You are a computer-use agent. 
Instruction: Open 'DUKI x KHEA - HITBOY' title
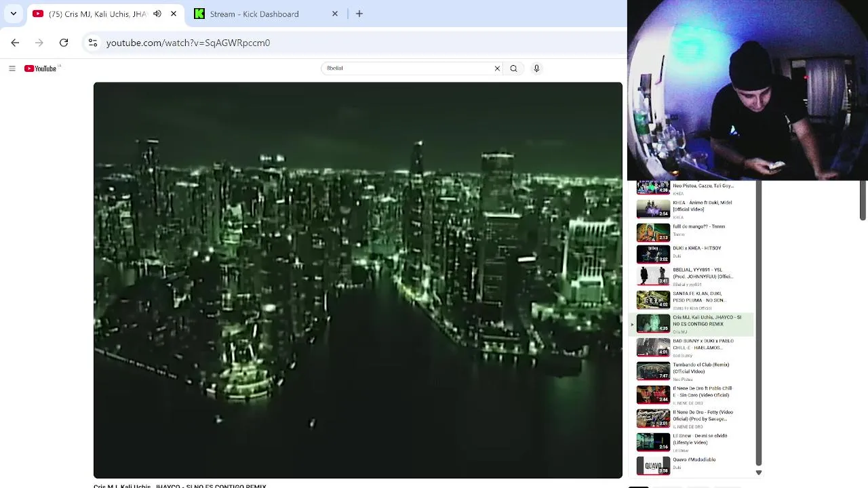click(x=696, y=248)
